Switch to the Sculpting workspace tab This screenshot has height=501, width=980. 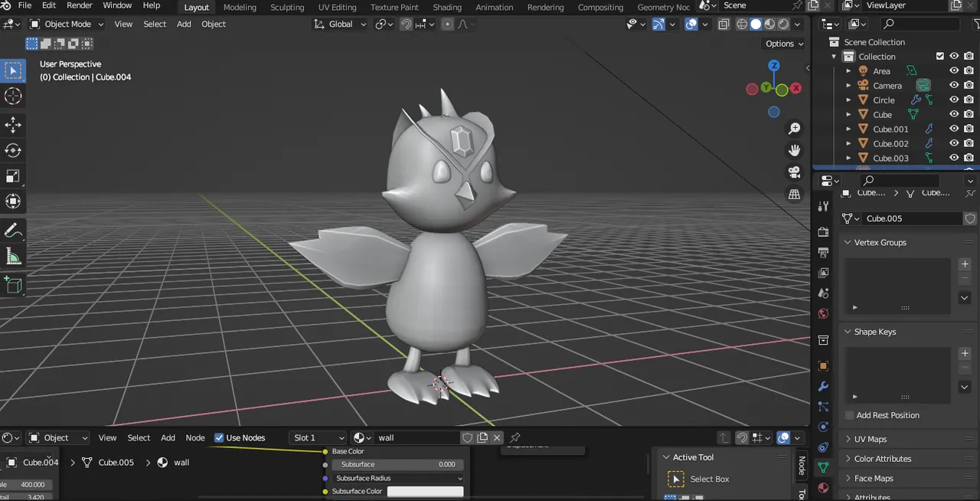[x=287, y=7]
